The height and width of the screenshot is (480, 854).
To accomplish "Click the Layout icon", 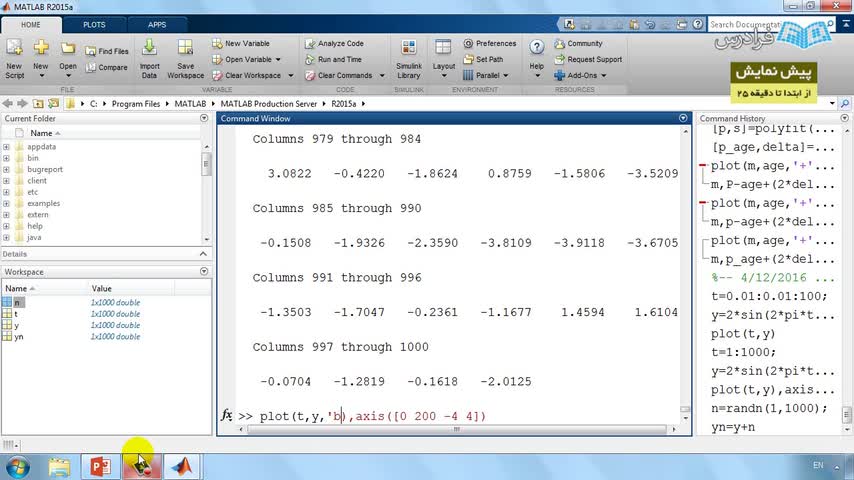I will click(443, 48).
